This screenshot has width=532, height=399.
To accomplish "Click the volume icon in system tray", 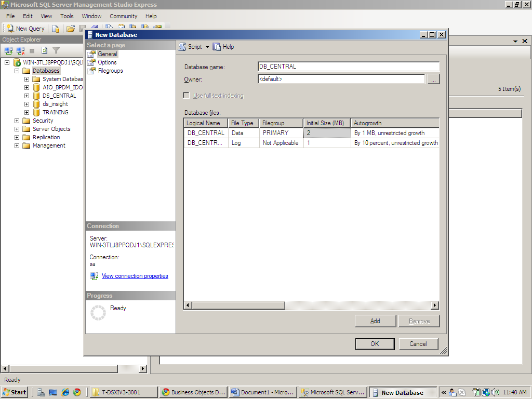I will (x=495, y=392).
